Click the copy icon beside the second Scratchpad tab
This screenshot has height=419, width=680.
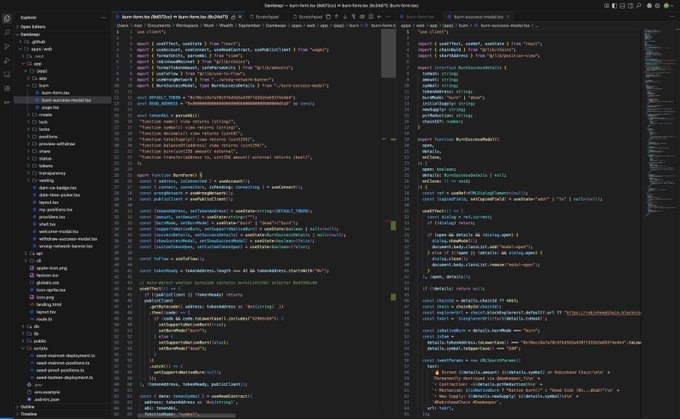click(x=328, y=16)
